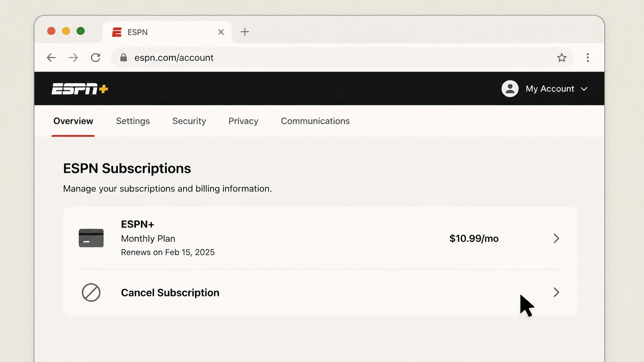Click the Monthly Plan label
Image resolution: width=644 pixels, height=362 pixels.
[148, 239]
